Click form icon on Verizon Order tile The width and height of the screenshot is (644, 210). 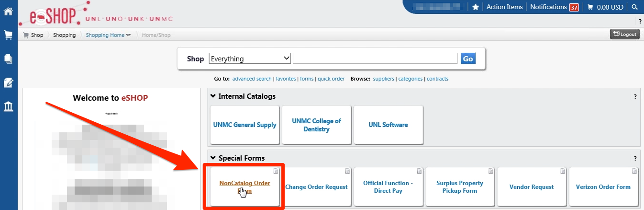(x=634, y=171)
